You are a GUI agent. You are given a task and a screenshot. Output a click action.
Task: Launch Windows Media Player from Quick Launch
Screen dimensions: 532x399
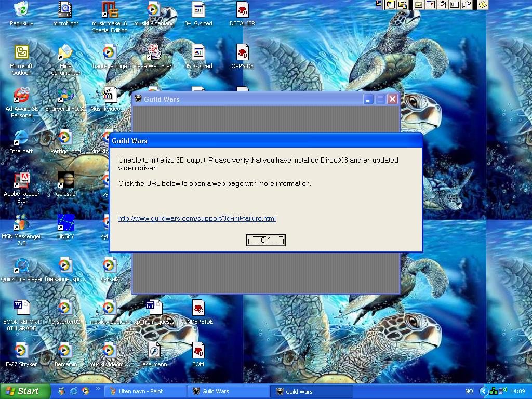86,391
